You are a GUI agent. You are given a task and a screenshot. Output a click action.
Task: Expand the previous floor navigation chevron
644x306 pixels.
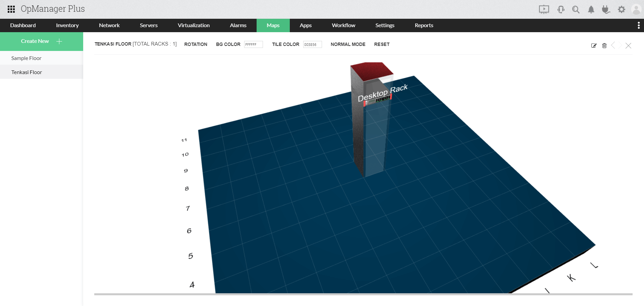(614, 45)
